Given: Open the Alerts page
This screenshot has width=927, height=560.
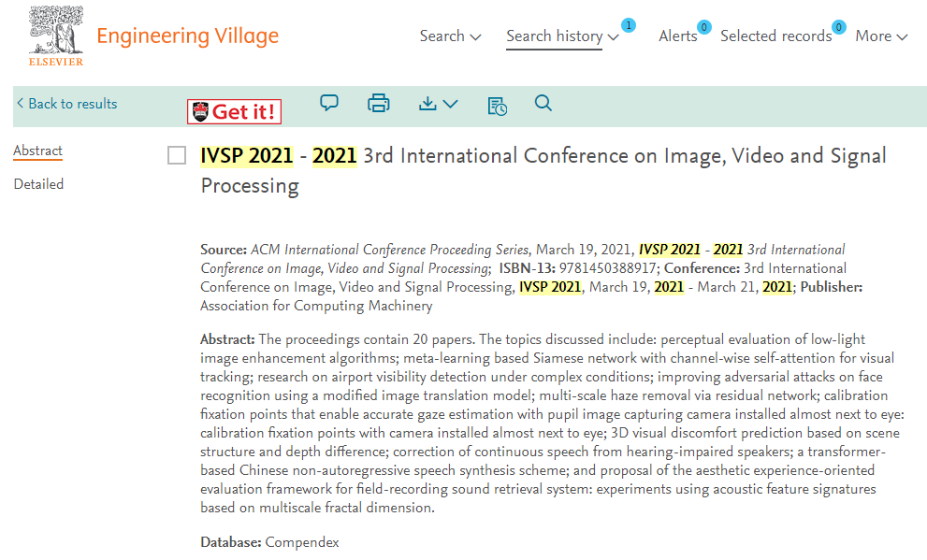Looking at the screenshot, I should pos(677,36).
